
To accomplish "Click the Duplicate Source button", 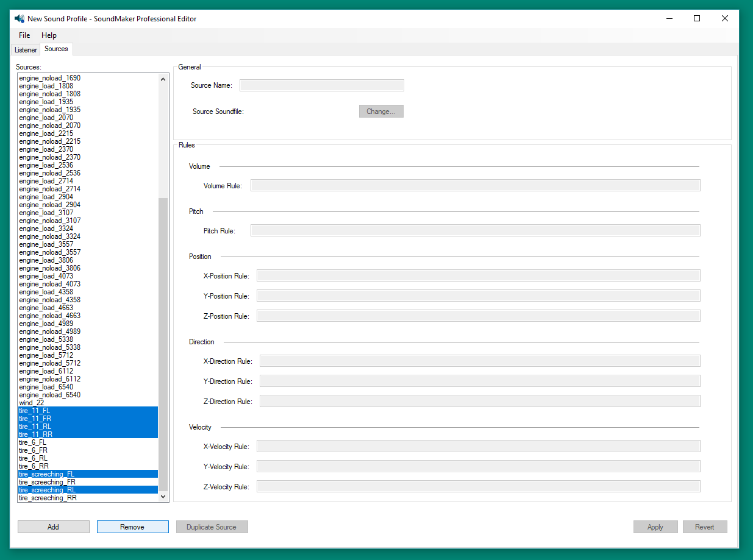I will (x=212, y=527).
